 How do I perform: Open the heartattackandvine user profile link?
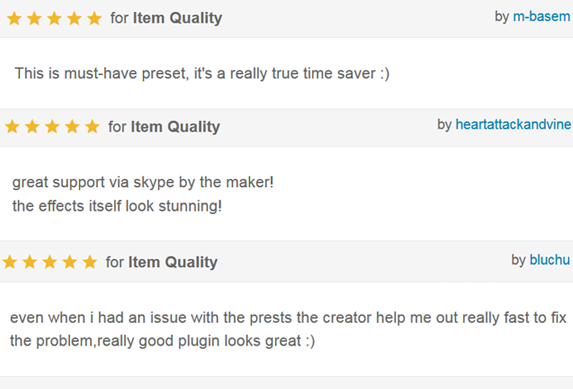coord(513,125)
